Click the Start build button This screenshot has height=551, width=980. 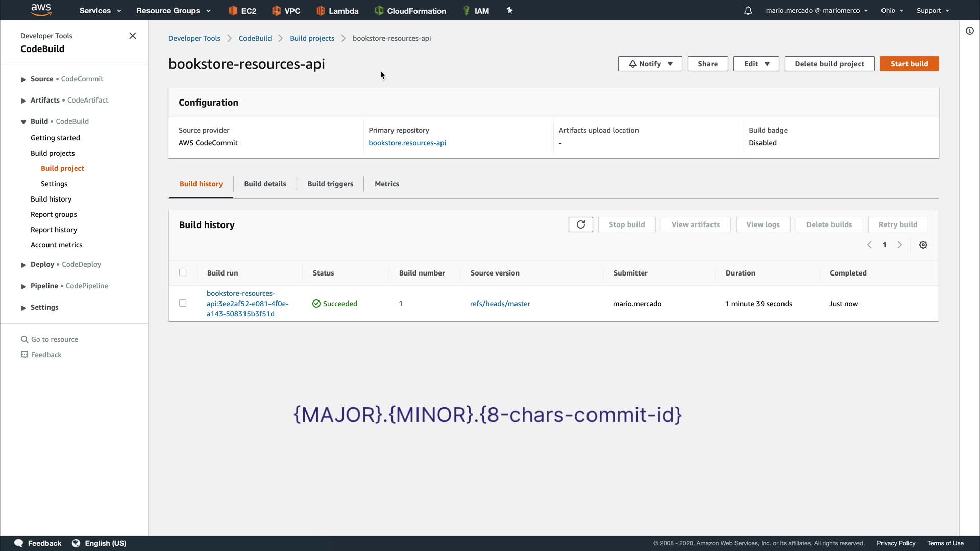[909, 64]
